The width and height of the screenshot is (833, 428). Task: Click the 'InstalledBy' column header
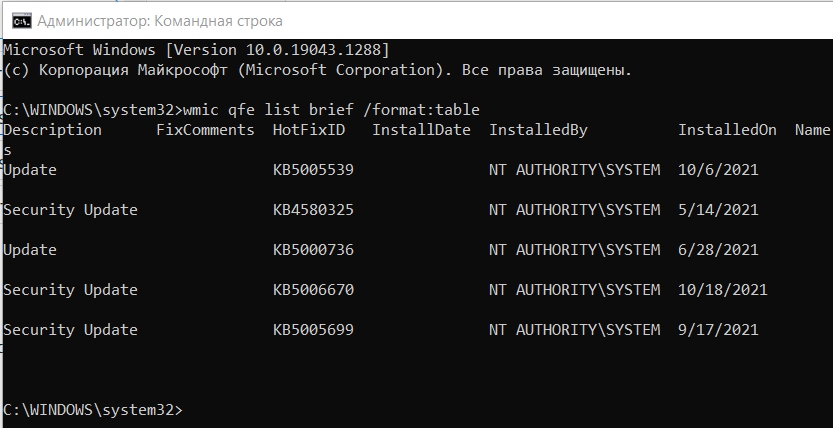[538, 130]
